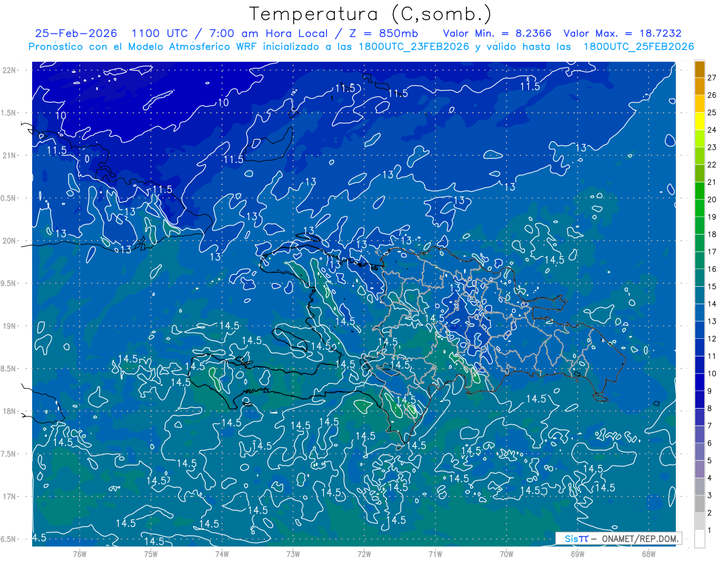The width and height of the screenshot is (728, 562).
Task: Click the color scale label '24'
Action: pyautogui.click(x=712, y=130)
